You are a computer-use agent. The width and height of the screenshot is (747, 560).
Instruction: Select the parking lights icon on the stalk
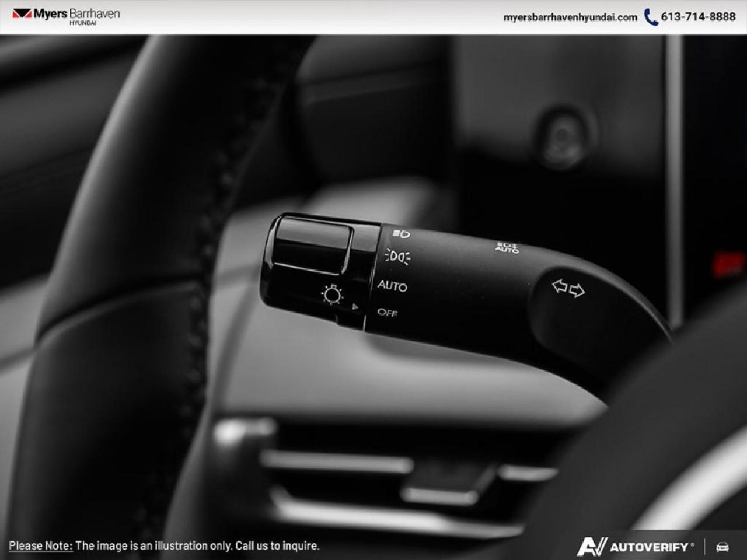point(397,257)
